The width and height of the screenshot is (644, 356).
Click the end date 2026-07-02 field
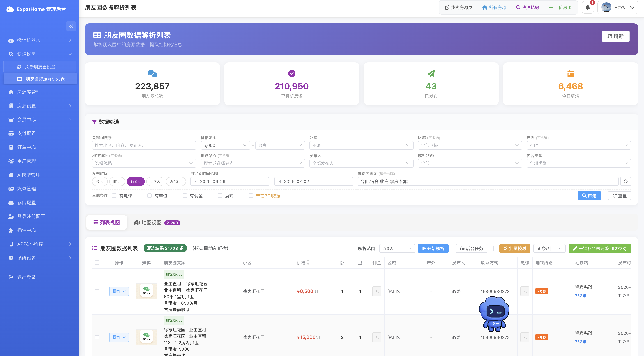[314, 181]
